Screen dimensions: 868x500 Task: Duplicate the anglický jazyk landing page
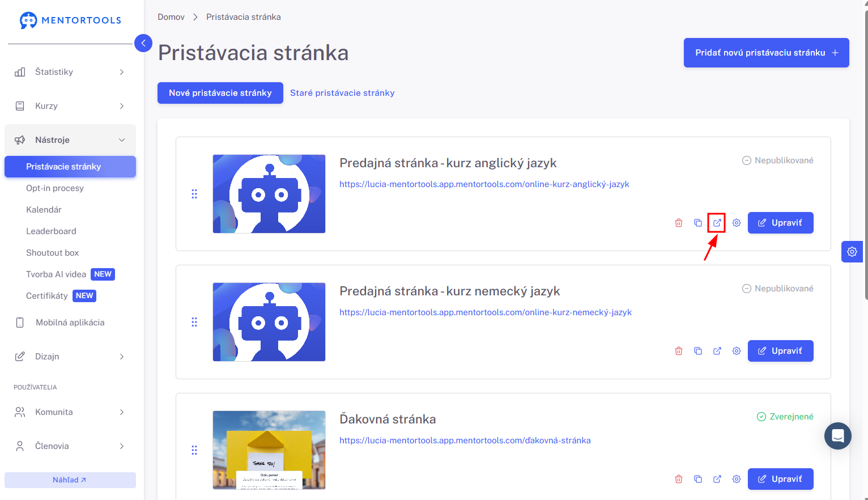[x=698, y=223]
